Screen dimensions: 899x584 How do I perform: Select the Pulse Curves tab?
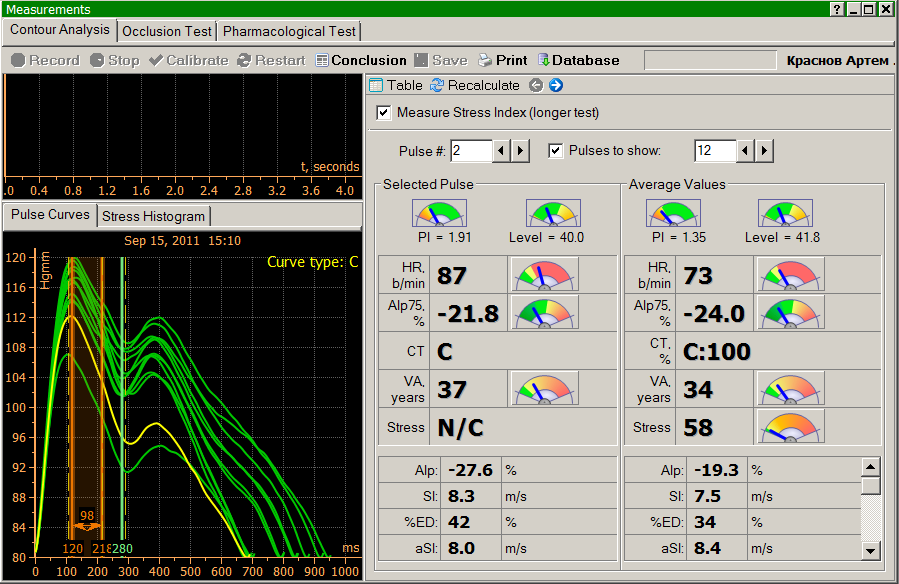pyautogui.click(x=50, y=214)
